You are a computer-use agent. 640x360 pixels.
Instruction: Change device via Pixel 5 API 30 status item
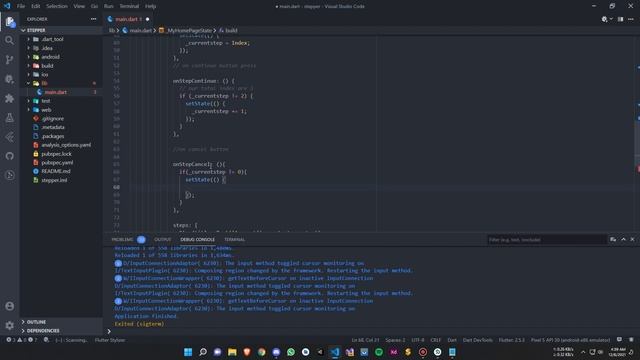coord(571,340)
